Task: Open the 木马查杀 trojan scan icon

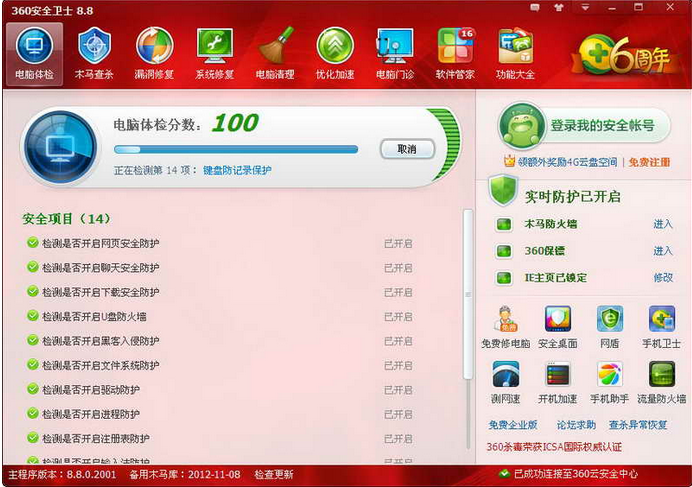Action: (x=94, y=54)
